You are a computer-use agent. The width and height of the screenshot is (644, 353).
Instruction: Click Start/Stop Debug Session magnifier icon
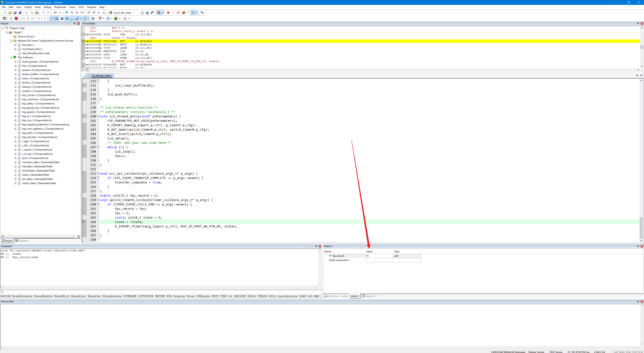[x=159, y=13]
